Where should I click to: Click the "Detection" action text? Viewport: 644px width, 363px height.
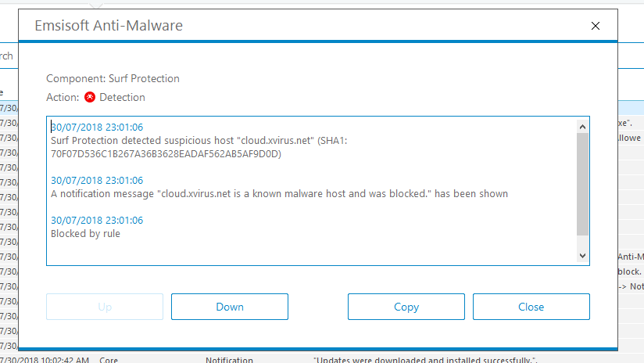click(123, 98)
